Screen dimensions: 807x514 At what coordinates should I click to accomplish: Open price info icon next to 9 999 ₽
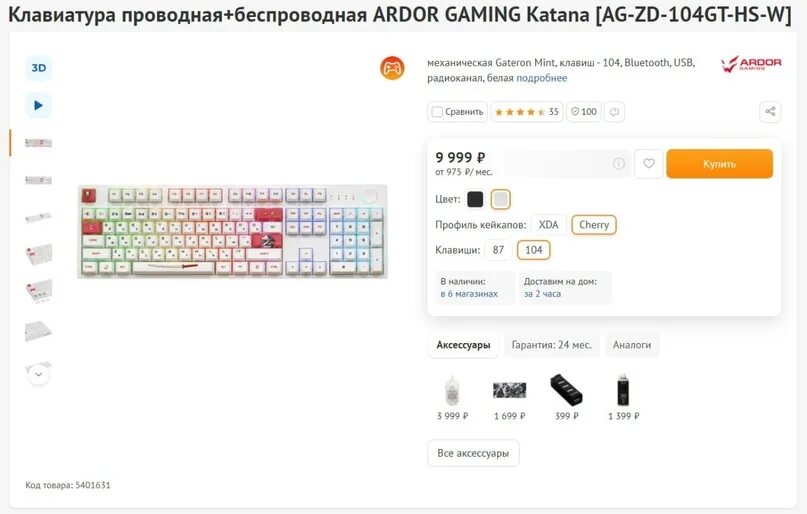[x=619, y=164]
